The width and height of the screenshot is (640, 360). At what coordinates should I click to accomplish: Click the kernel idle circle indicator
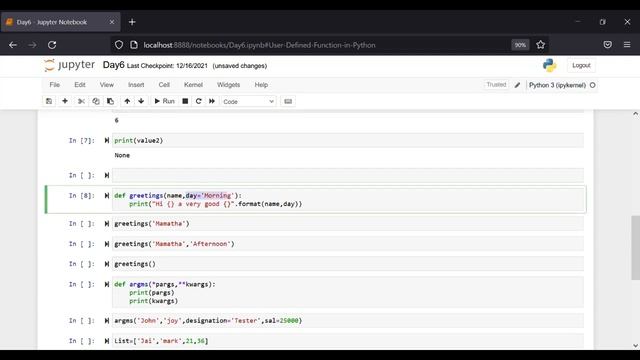tap(593, 85)
